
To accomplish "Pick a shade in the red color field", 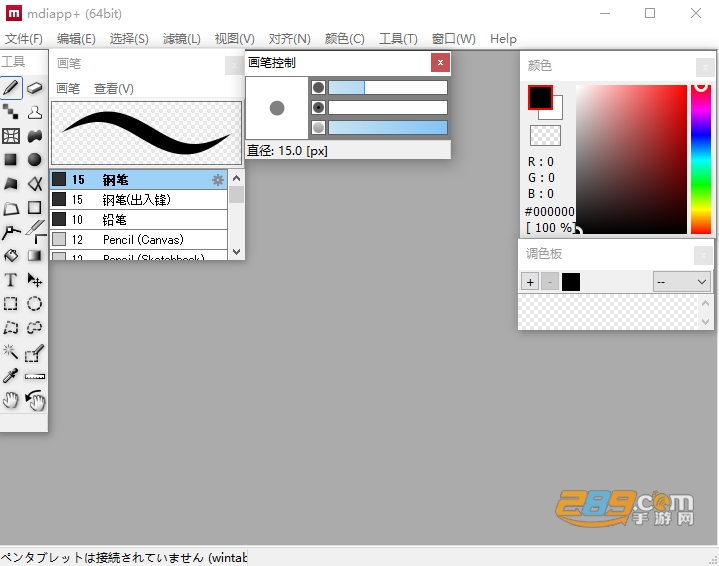I will click(631, 159).
